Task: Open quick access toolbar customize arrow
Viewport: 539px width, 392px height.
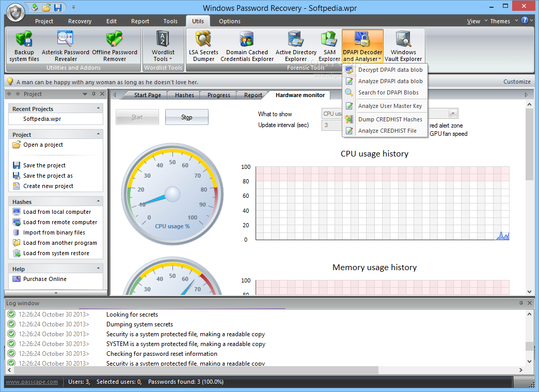Action: (x=73, y=7)
